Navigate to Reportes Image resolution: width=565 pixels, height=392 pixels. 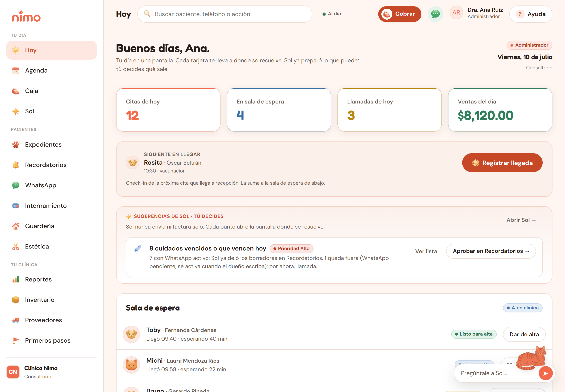[x=52, y=279]
